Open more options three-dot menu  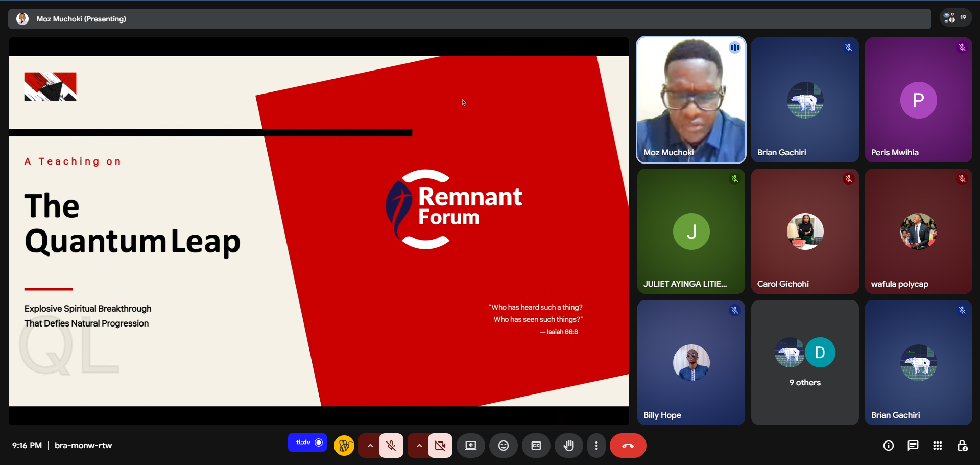(x=596, y=446)
